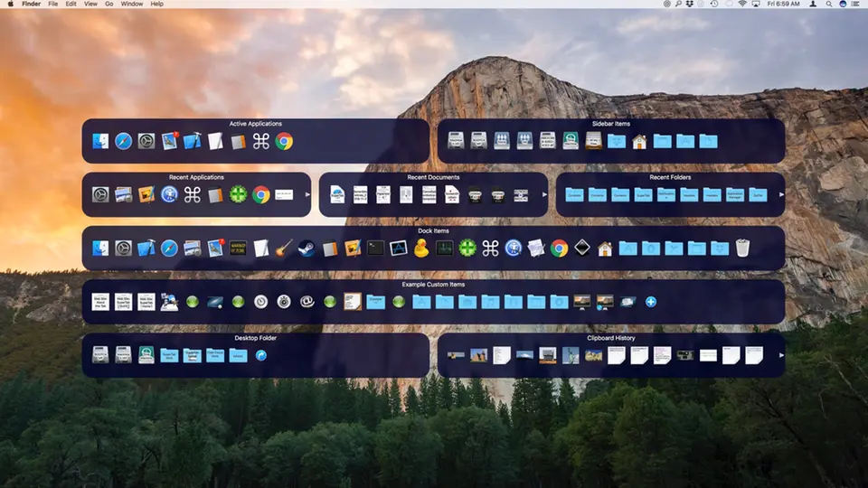Click blue plus icon in Example Custom Items
Viewport: 868px width, 488px height.
tap(650, 301)
